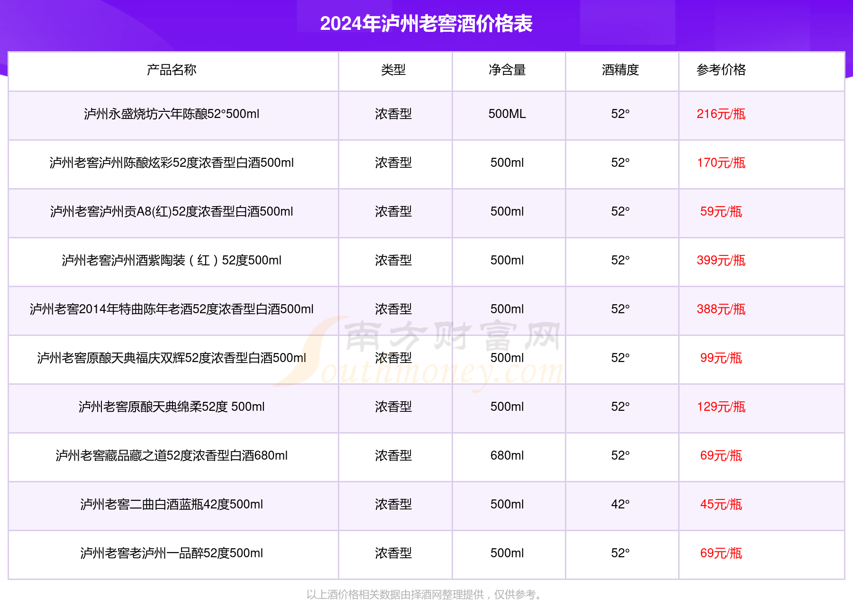The image size is (853, 616).
Task: Click the footer note 以上酒价格相关数据由择酒网整理提供
Action: tap(395, 594)
